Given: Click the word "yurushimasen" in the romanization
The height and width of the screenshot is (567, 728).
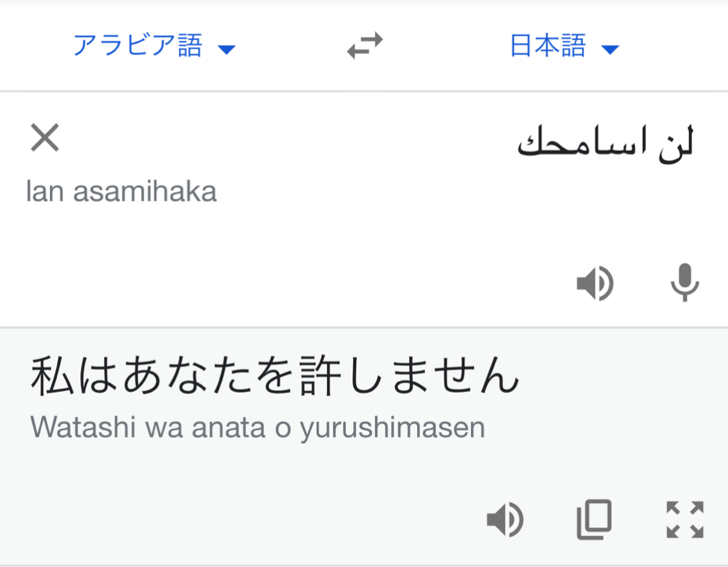Looking at the screenshot, I should (392, 428).
